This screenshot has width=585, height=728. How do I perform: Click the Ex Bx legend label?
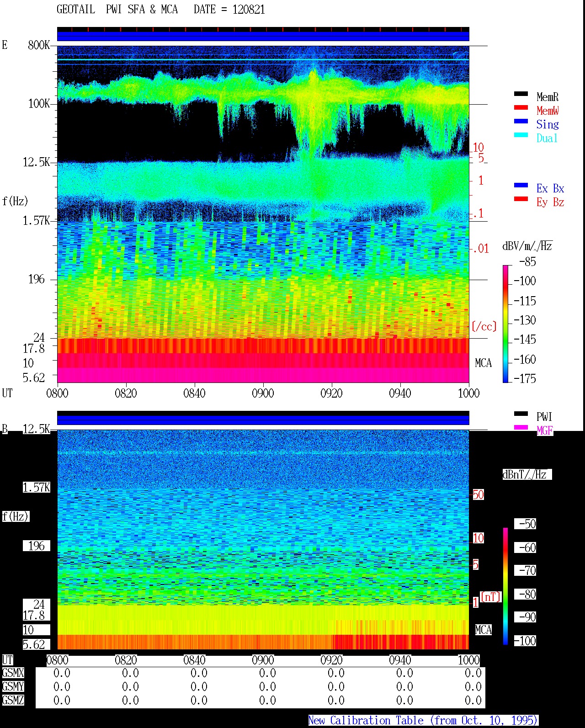550,188
